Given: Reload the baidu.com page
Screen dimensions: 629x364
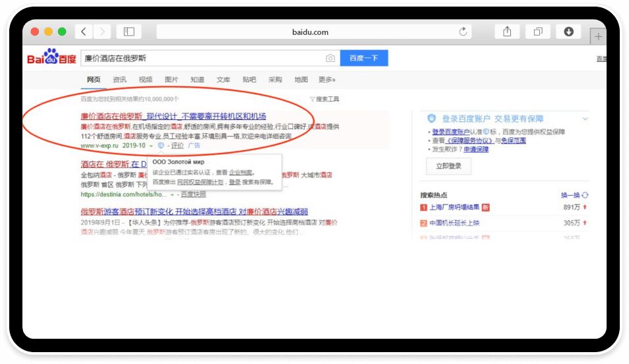Looking at the screenshot, I should pos(463,32).
